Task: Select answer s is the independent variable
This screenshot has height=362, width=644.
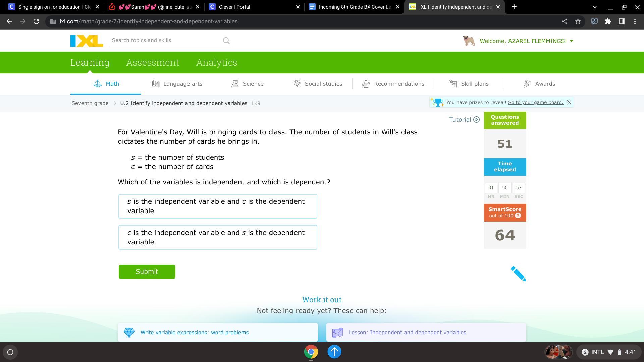Action: [x=217, y=206]
